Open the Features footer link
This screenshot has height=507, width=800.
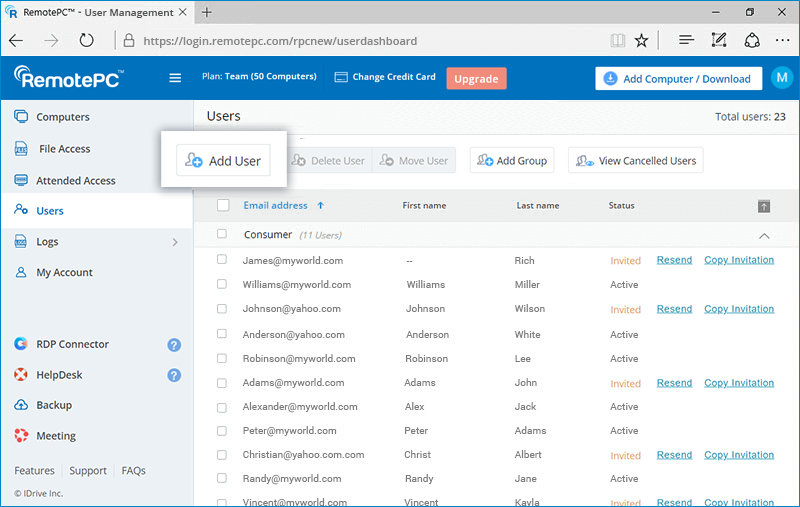(x=34, y=470)
